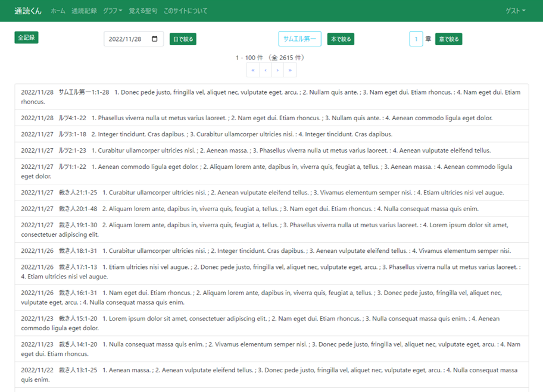543x392 pixels.
Task: Click the 日で絞る filter button
Action: 183,39
